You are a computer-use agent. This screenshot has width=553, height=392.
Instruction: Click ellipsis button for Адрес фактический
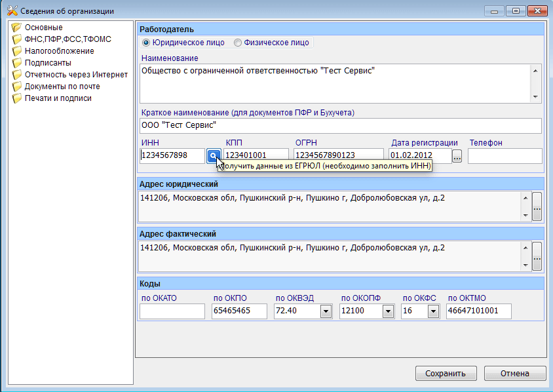537,256
